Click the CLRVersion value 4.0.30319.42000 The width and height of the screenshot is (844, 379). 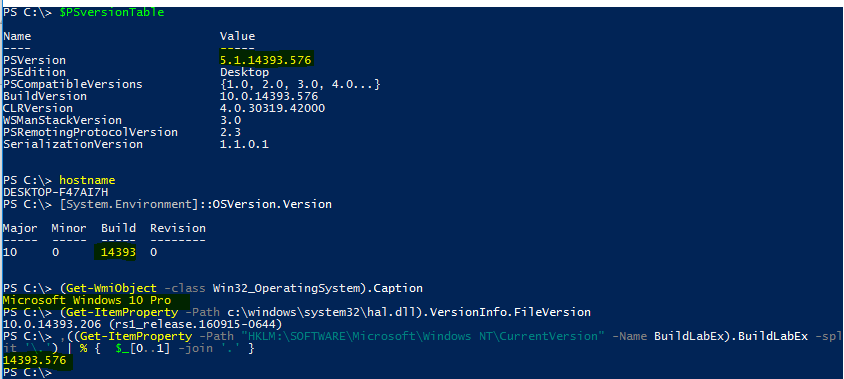(x=272, y=108)
